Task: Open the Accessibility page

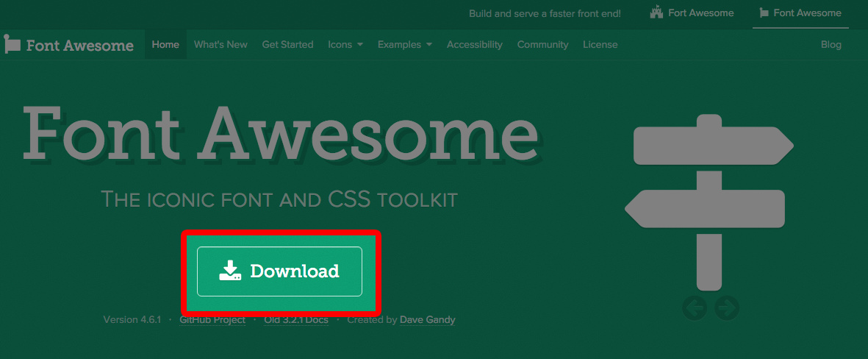Action: point(475,45)
